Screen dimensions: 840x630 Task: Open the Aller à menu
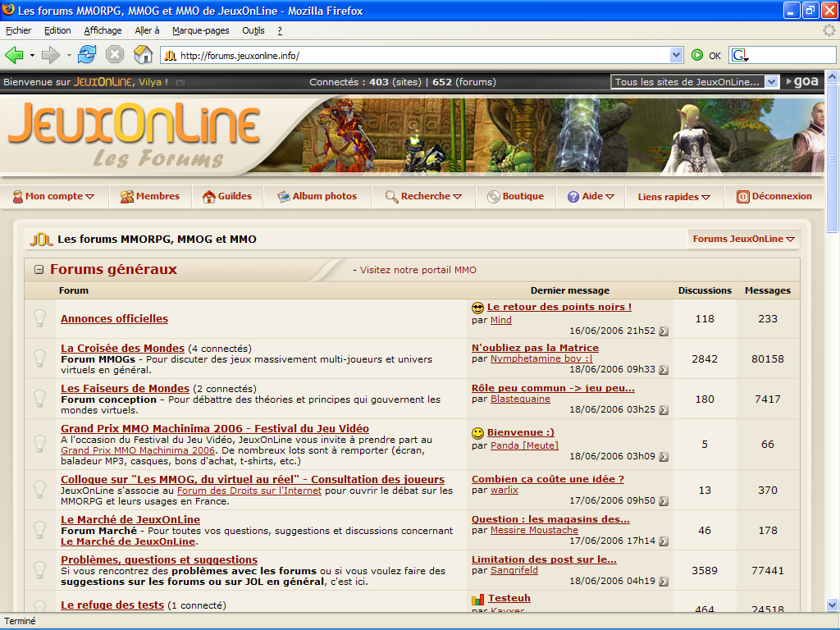[x=148, y=30]
